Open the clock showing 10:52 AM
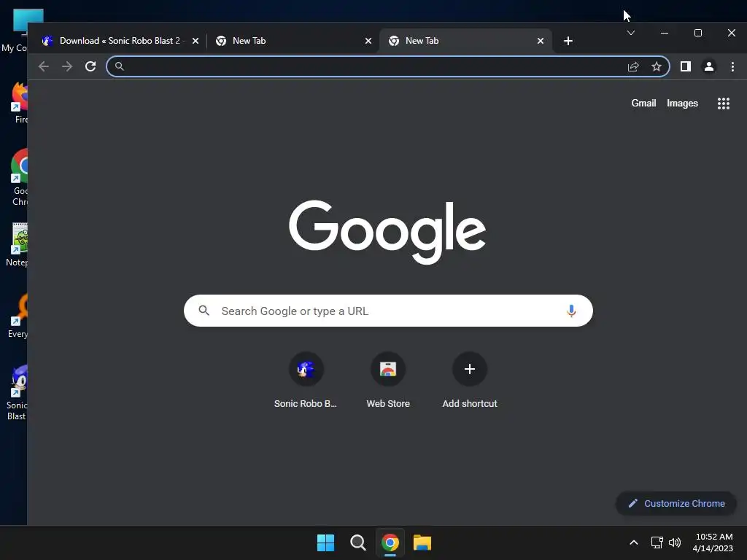Screen dimensions: 747x560 tap(713, 542)
